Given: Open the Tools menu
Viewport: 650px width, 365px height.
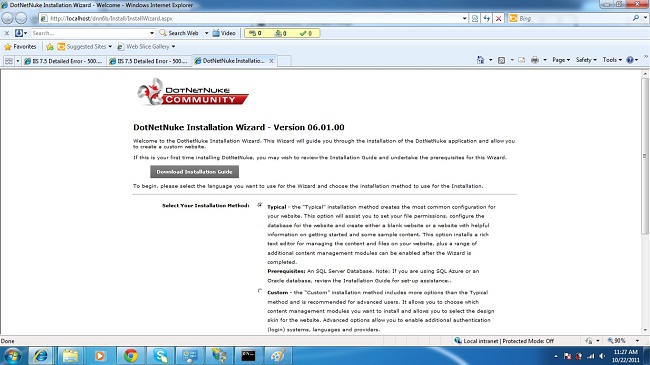Looking at the screenshot, I should point(612,60).
